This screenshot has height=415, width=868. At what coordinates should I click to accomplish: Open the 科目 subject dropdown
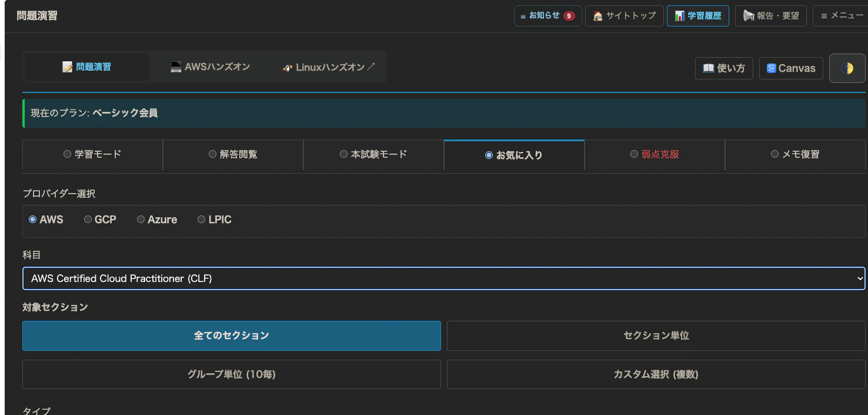(x=444, y=278)
